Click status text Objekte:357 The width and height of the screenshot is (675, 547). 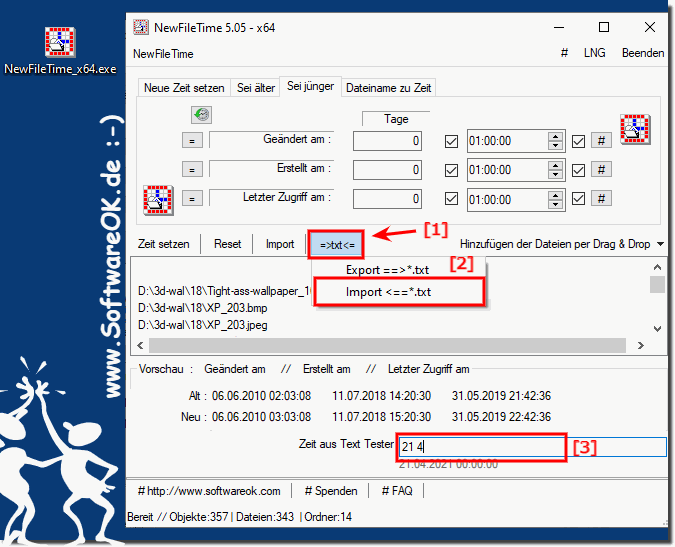coord(199,516)
